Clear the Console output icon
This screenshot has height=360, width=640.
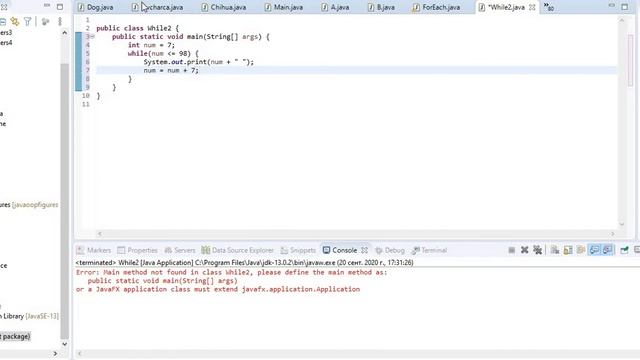(x=555, y=250)
